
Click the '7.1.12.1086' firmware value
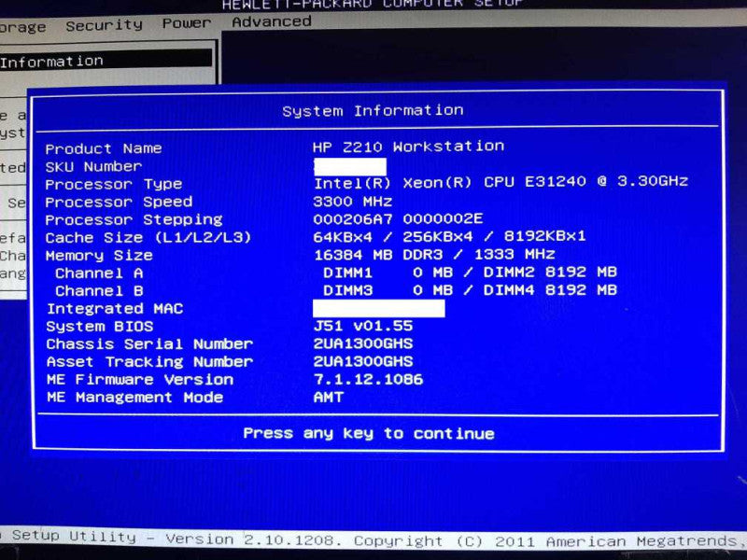[368, 379]
